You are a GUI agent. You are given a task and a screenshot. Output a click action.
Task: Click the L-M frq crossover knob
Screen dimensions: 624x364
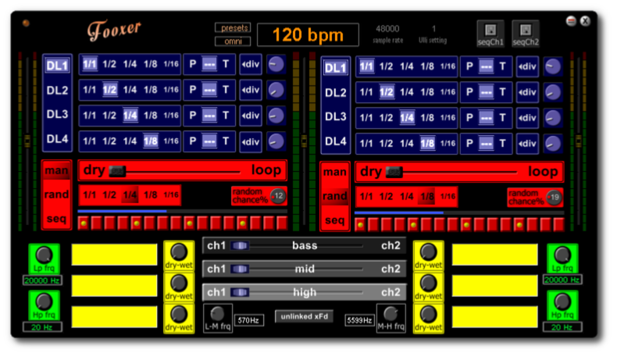217,313
